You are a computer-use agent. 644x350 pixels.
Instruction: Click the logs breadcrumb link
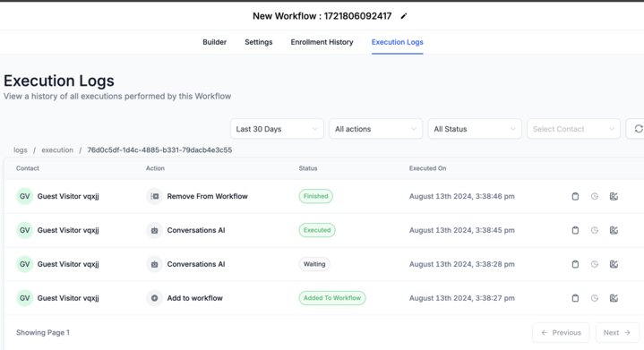coord(20,149)
